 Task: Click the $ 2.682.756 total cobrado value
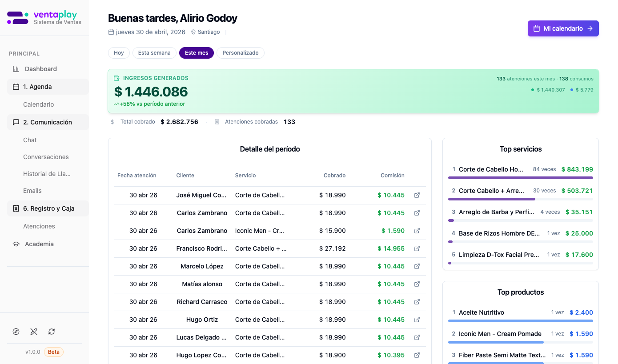[180, 122]
